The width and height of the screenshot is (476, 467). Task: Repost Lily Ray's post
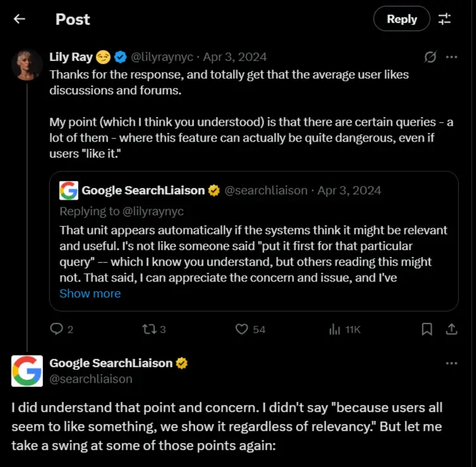(x=149, y=329)
